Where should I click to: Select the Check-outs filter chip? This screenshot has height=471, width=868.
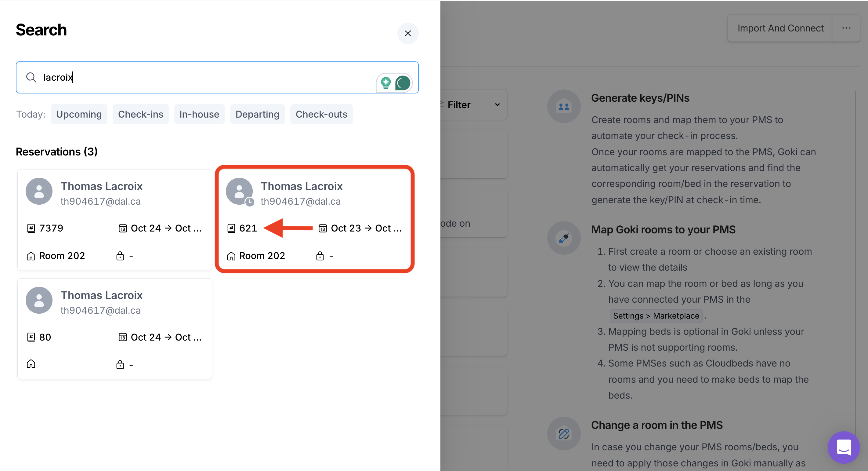pos(321,114)
